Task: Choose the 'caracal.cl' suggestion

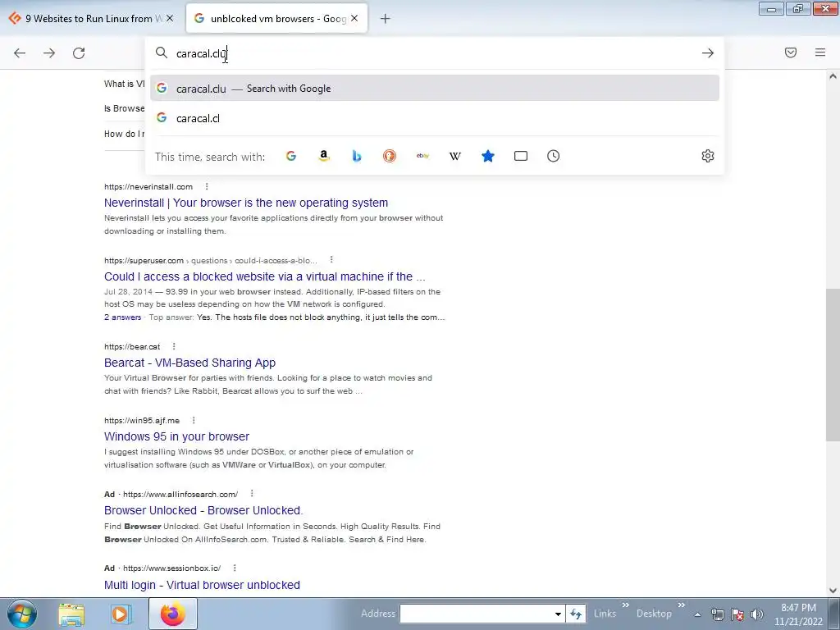Action: [435, 118]
